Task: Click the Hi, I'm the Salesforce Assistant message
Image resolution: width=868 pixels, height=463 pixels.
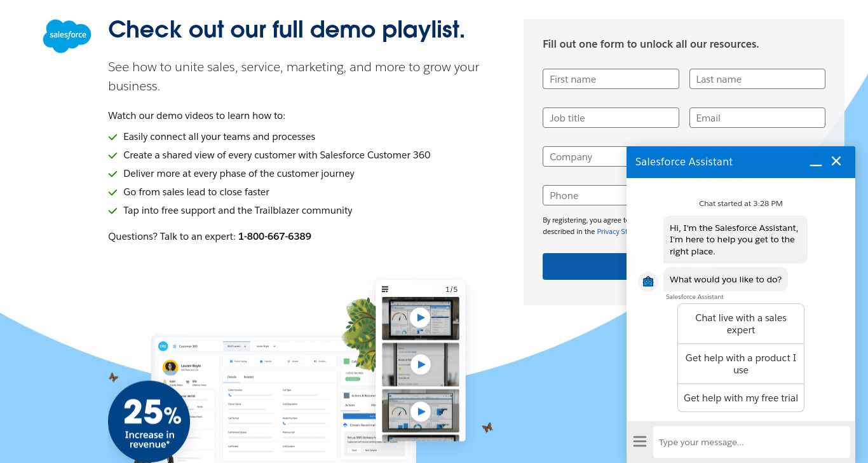Action: coord(735,240)
